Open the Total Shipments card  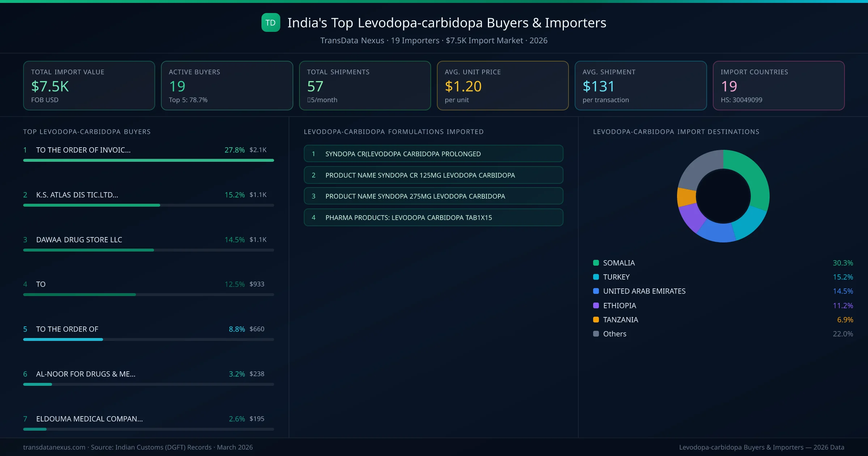click(x=365, y=85)
